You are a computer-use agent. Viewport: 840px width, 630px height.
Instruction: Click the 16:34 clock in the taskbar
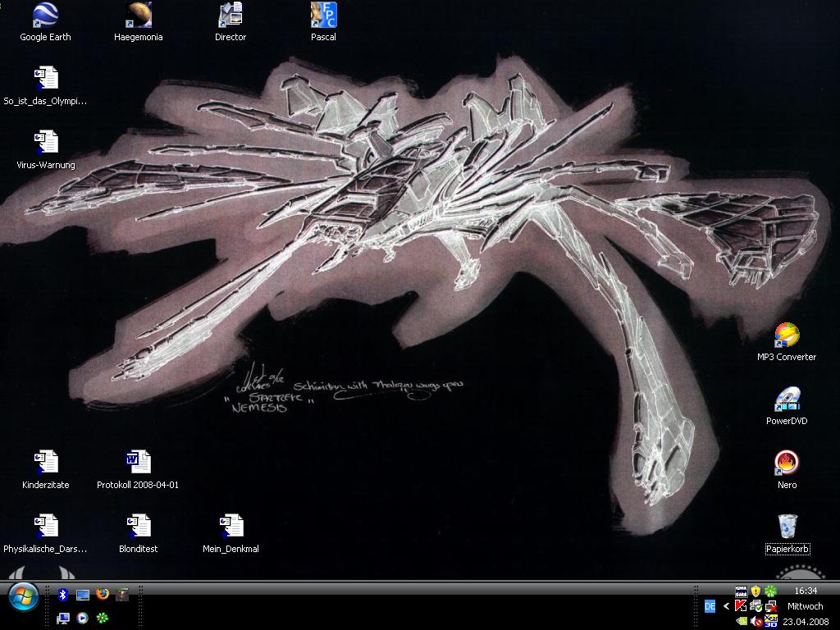pos(805,591)
